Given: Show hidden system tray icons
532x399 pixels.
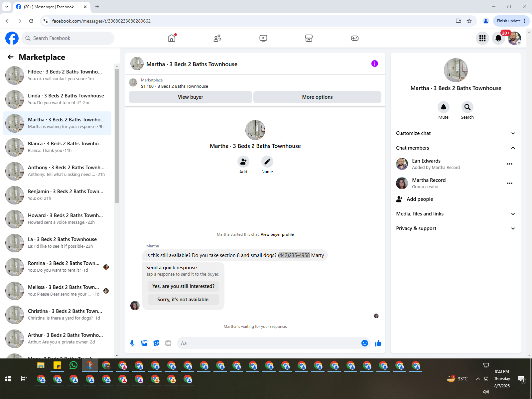Looking at the screenshot, I should pos(478,379).
